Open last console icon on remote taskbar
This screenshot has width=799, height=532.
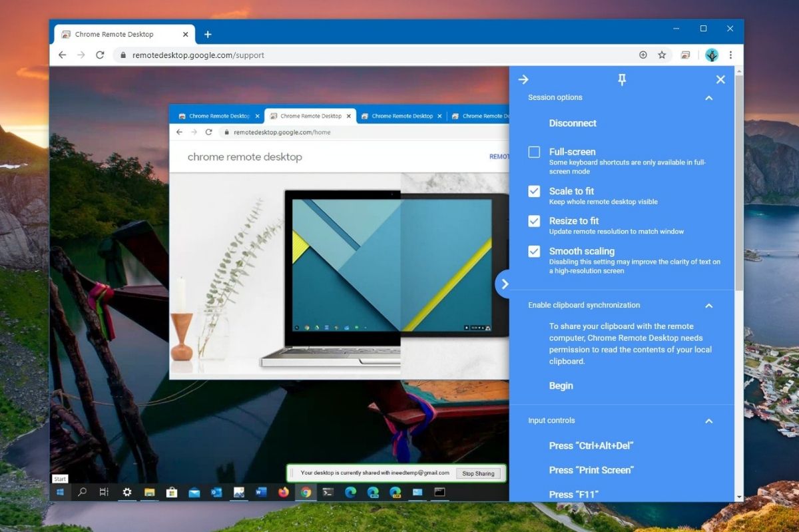click(x=439, y=493)
